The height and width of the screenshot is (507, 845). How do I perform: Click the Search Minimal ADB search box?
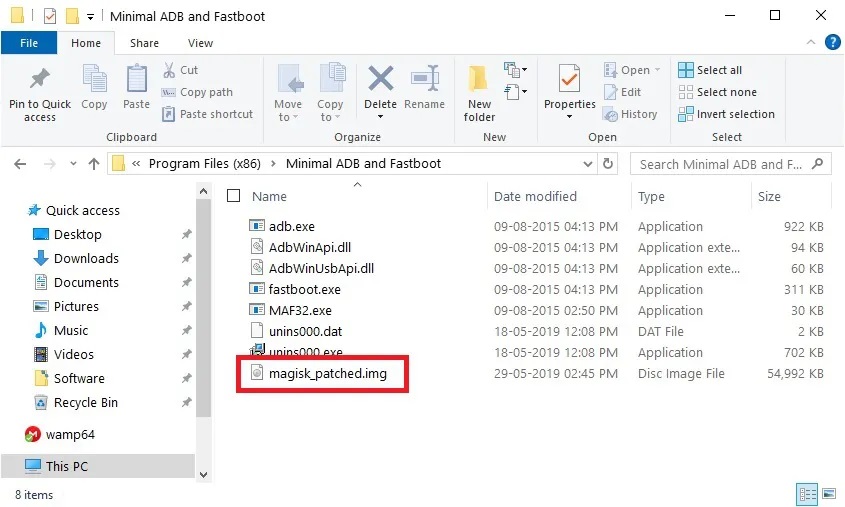[724, 164]
